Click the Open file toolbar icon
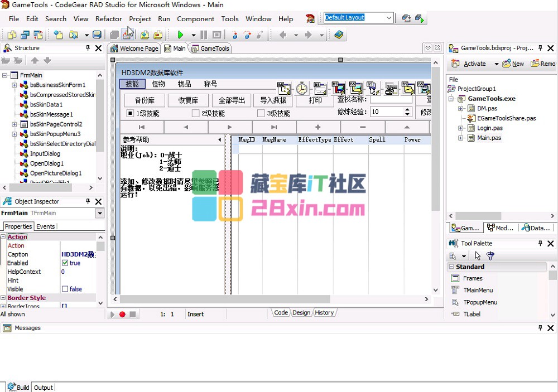Image resolution: width=558 pixels, height=392 pixels. tap(74, 35)
